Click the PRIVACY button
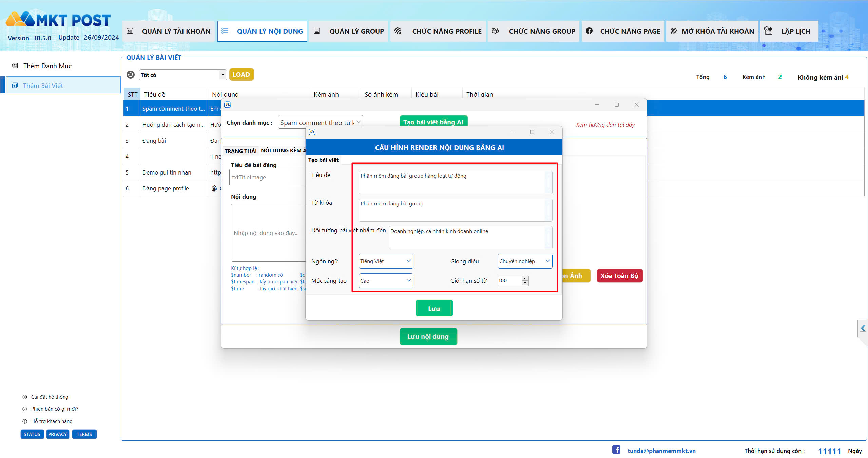 (57, 434)
